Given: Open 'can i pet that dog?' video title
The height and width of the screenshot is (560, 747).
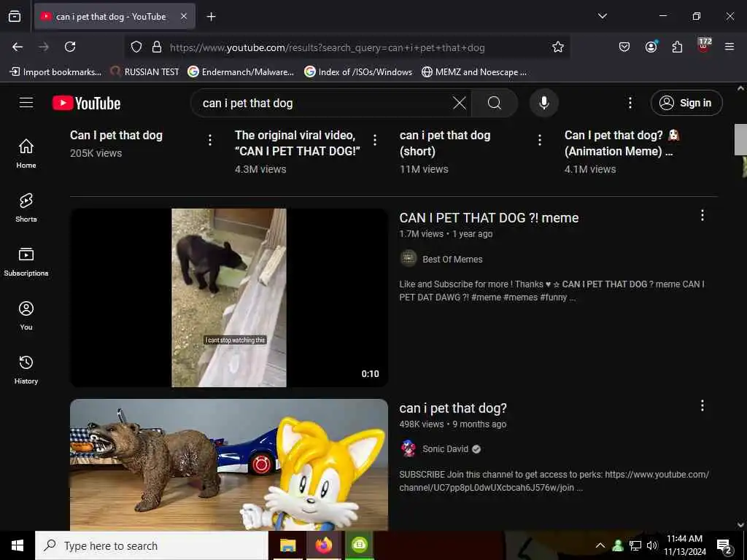Looking at the screenshot, I should [x=453, y=408].
